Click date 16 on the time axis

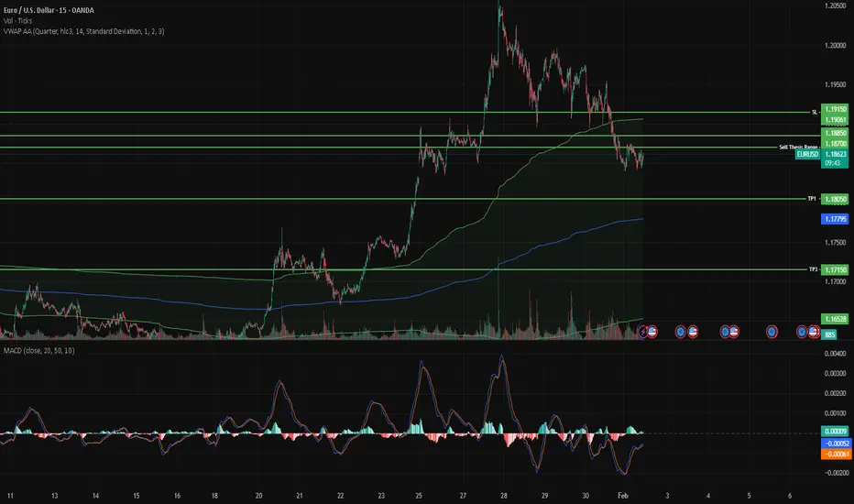pyautogui.click(x=177, y=495)
